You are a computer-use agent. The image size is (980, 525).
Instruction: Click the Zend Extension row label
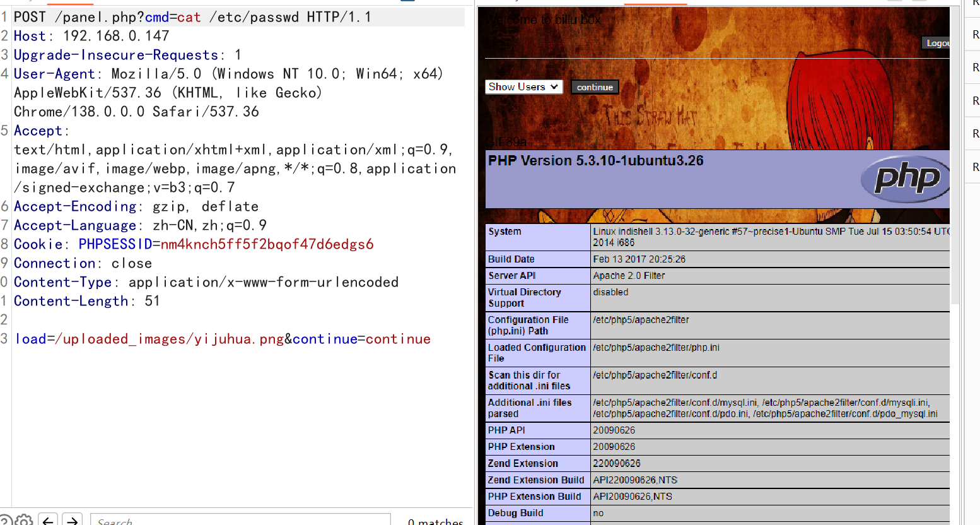coord(523,463)
